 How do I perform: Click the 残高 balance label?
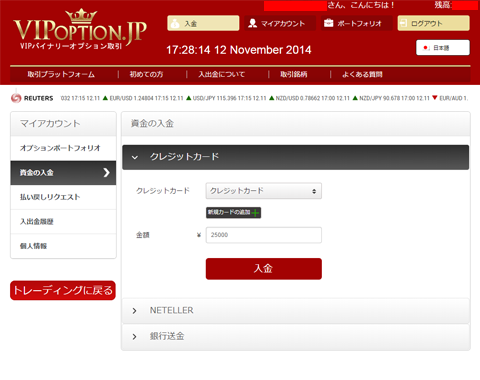tap(443, 5)
